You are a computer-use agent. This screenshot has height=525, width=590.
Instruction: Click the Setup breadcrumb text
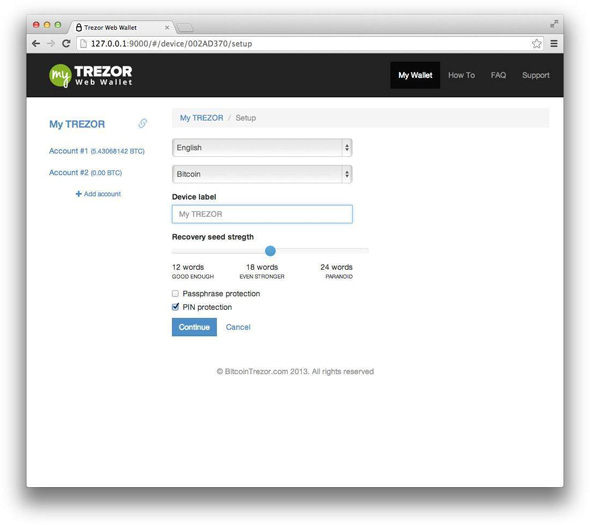[x=246, y=118]
